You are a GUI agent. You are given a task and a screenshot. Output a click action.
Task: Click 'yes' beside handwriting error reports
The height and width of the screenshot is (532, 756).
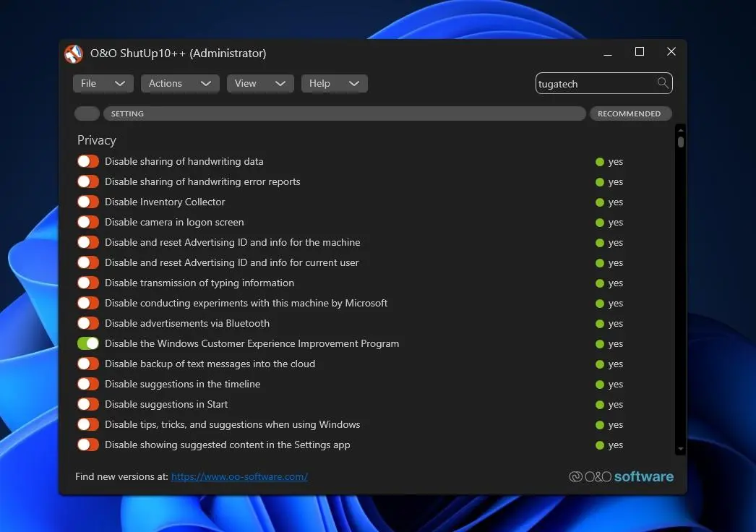(x=616, y=182)
